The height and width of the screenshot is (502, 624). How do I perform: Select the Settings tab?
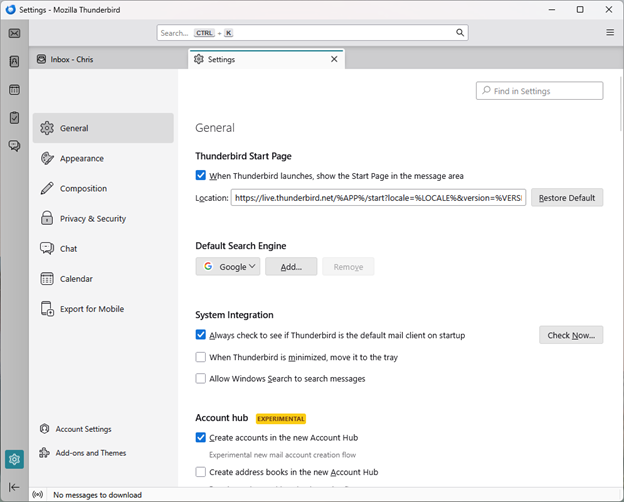pyautogui.click(x=266, y=59)
